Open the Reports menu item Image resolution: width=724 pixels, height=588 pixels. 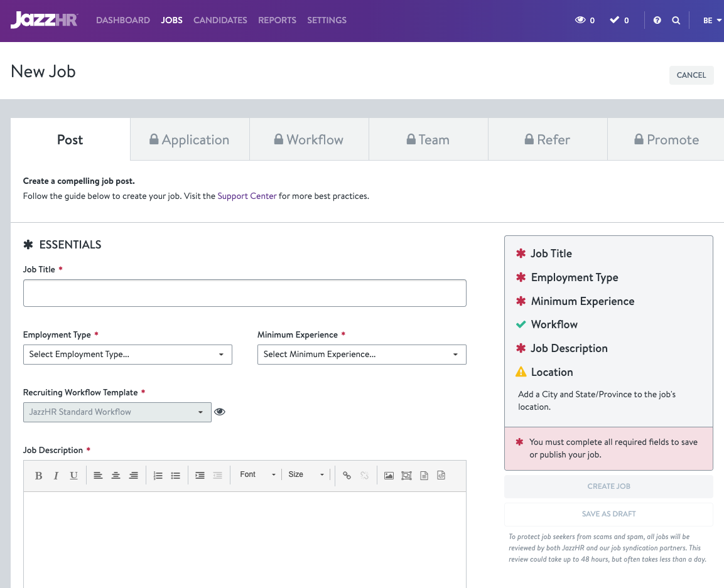tap(277, 20)
